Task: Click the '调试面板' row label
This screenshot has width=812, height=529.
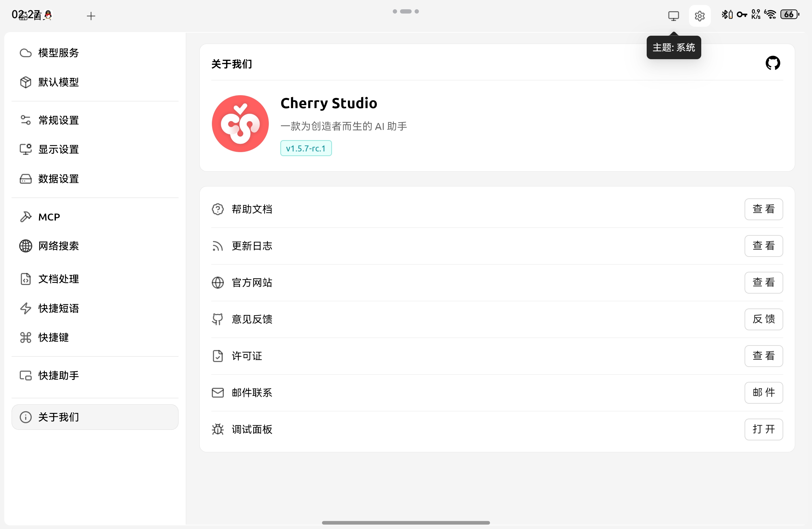Action: [252, 429]
